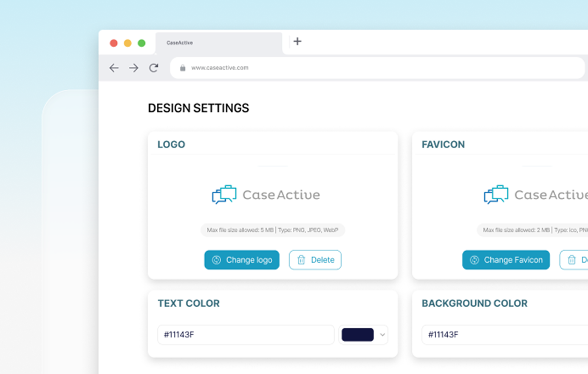Click the CaseActive icon in Favicon card
The image size is (588, 374).
[496, 195]
